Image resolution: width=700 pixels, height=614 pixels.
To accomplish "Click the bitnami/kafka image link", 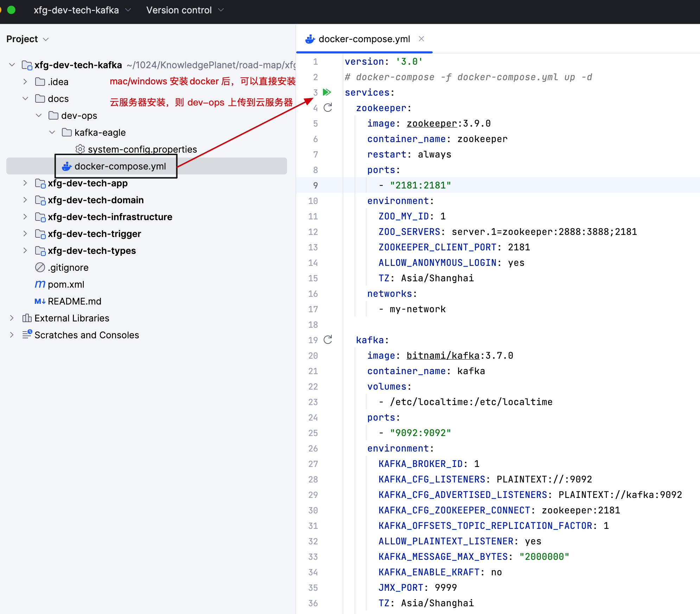I will 443,356.
